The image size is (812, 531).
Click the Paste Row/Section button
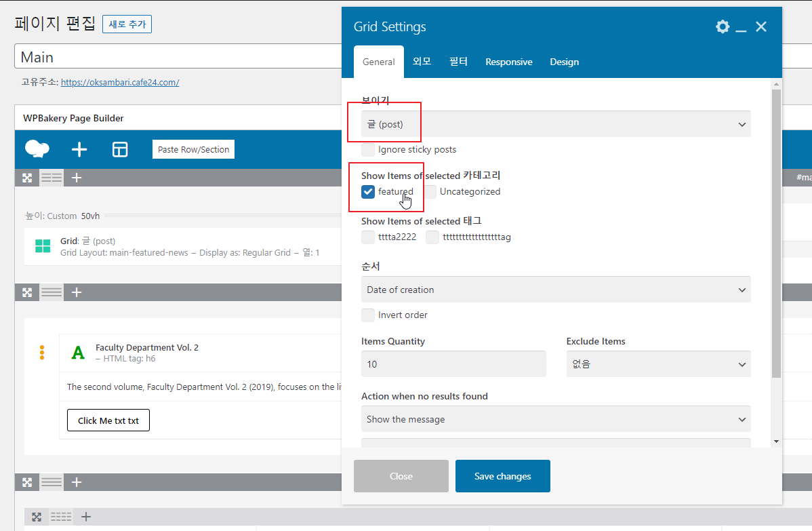click(193, 149)
